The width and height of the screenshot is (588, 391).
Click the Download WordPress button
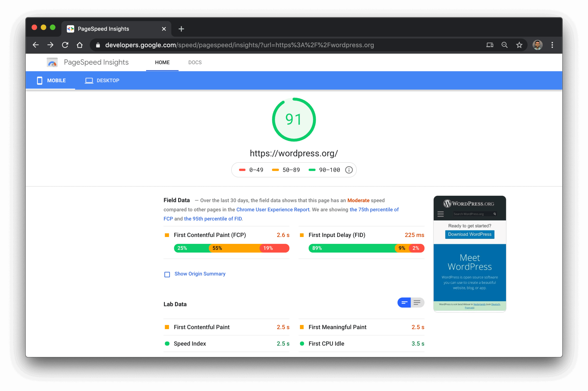(469, 234)
